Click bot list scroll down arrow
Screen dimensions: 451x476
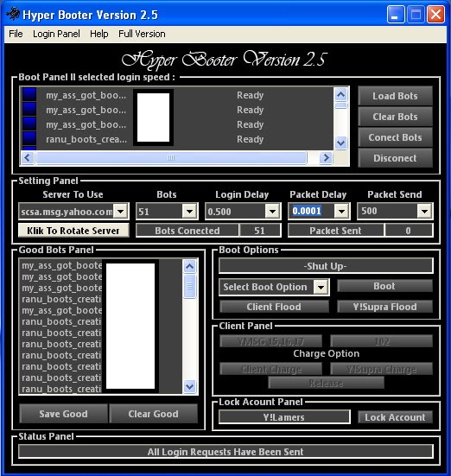click(x=340, y=143)
